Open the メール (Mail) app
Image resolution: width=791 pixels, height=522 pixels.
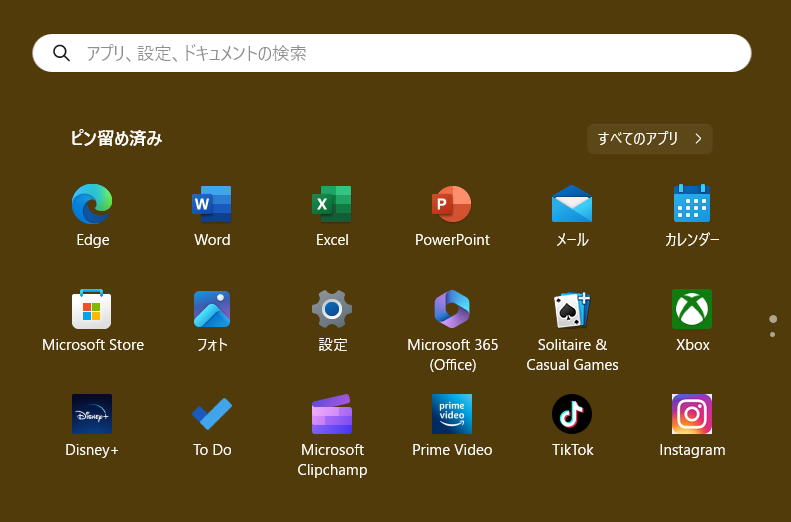[x=572, y=204]
